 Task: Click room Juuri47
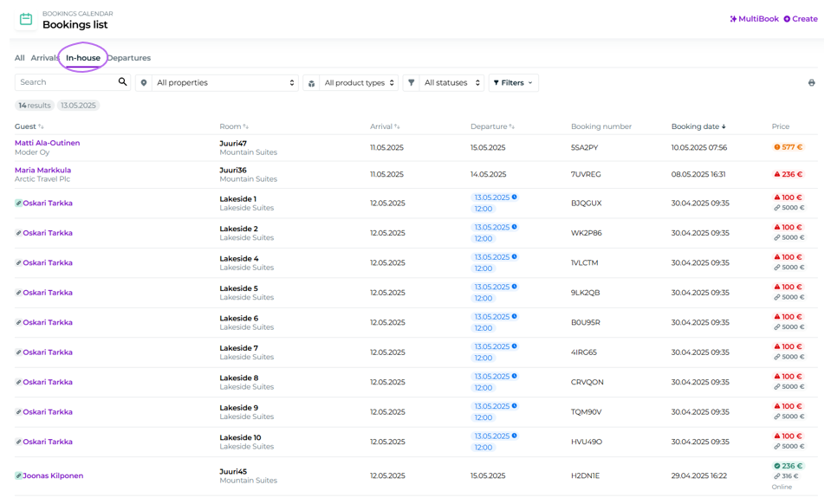(233, 143)
